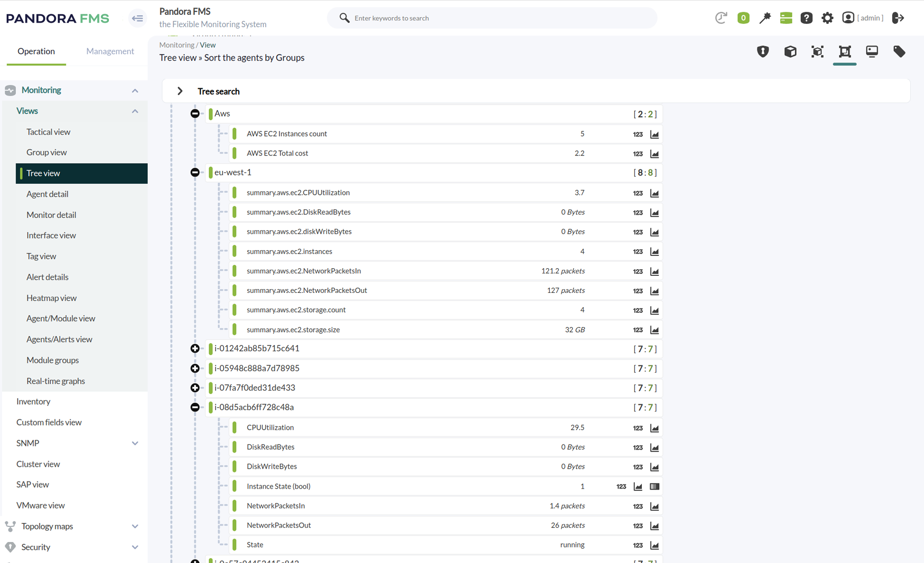Open the help question mark icon
The image size is (924, 563).
(806, 18)
